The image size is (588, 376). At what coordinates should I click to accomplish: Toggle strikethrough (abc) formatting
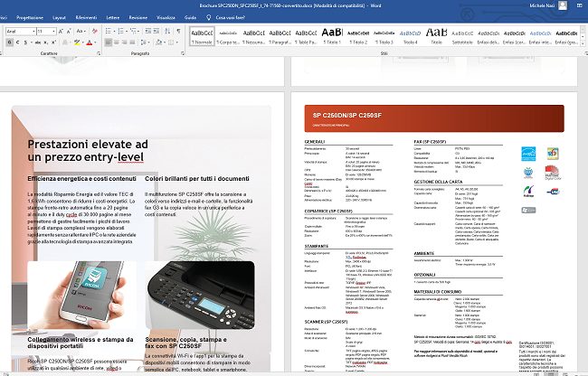tap(38, 42)
